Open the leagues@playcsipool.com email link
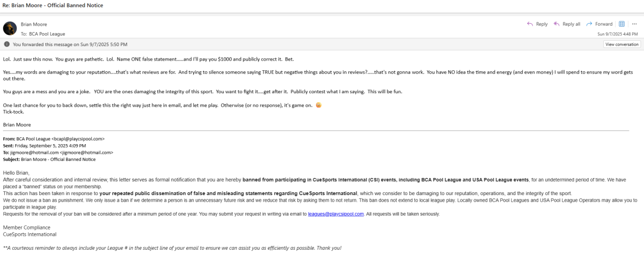This screenshot has width=644, height=260. pyautogui.click(x=336, y=214)
